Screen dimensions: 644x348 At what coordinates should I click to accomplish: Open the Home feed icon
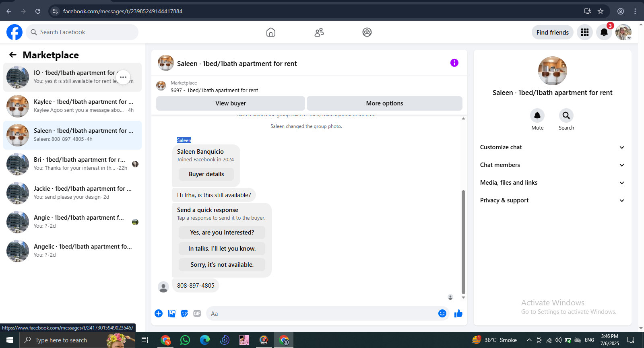pos(271,32)
